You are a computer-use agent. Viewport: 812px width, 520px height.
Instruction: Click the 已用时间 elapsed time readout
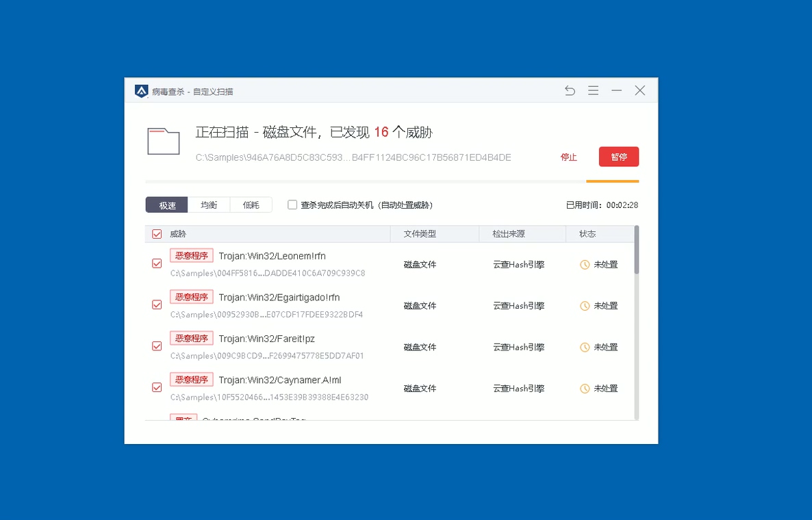tap(602, 205)
